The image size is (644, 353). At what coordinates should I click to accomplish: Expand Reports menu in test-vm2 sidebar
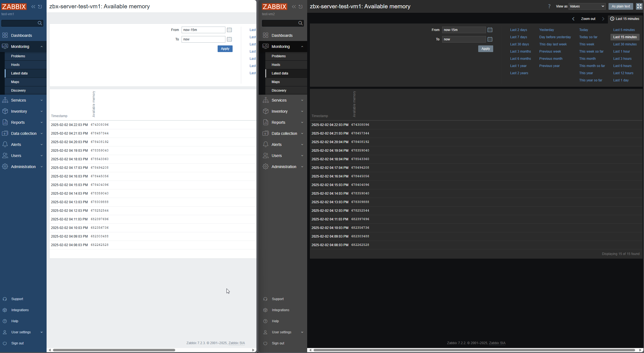point(283,122)
